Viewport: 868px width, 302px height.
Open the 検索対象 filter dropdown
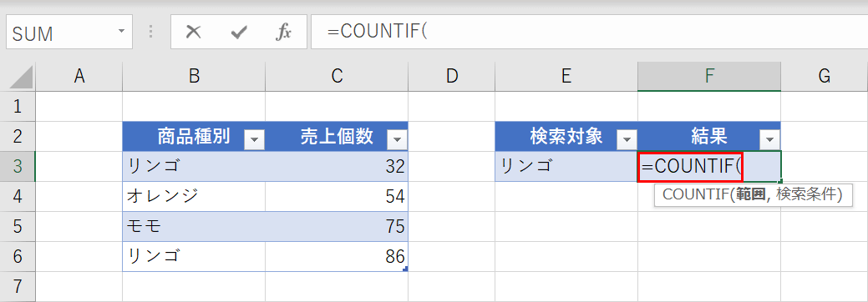[627, 140]
